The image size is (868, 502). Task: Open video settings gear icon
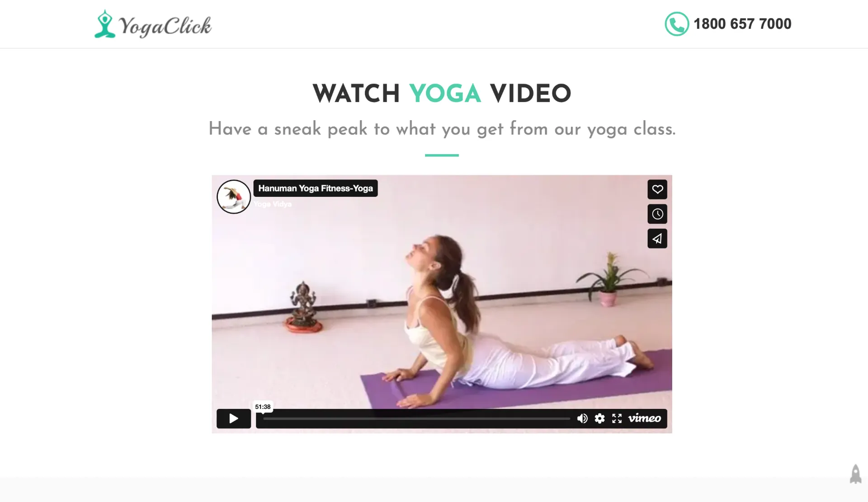point(599,418)
